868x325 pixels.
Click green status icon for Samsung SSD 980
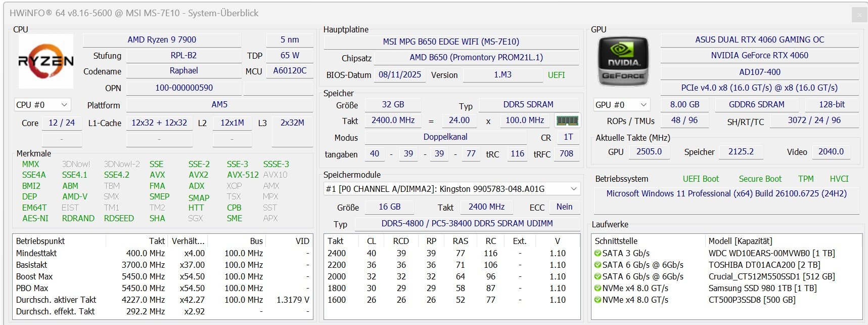pos(598,288)
